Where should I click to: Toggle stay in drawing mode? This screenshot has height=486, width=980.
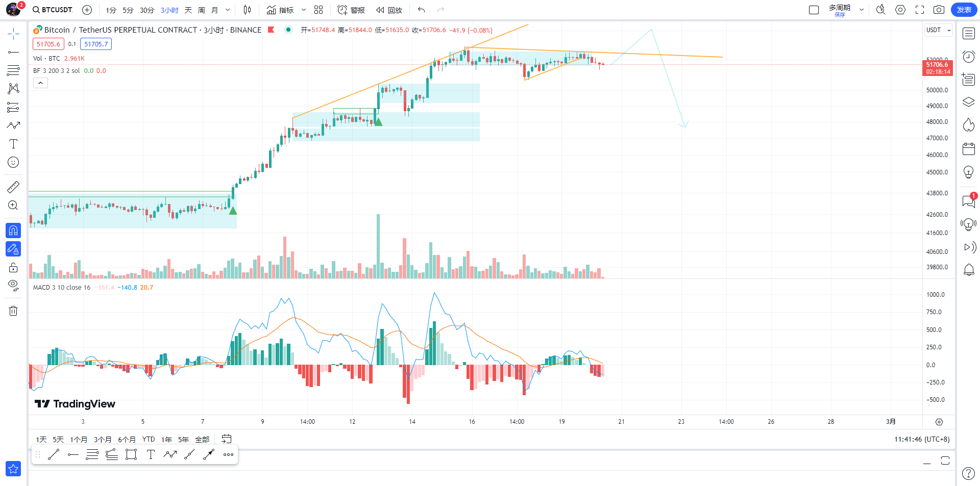tap(13, 249)
